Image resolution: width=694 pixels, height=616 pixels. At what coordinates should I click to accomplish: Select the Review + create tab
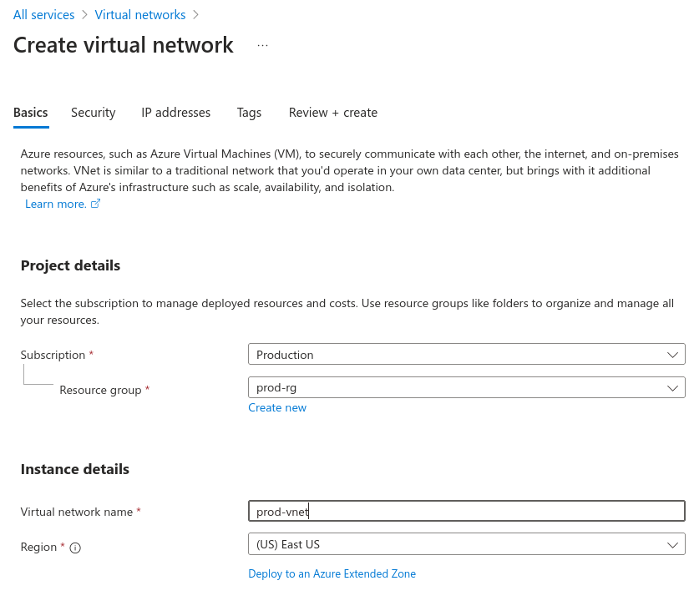(x=332, y=113)
